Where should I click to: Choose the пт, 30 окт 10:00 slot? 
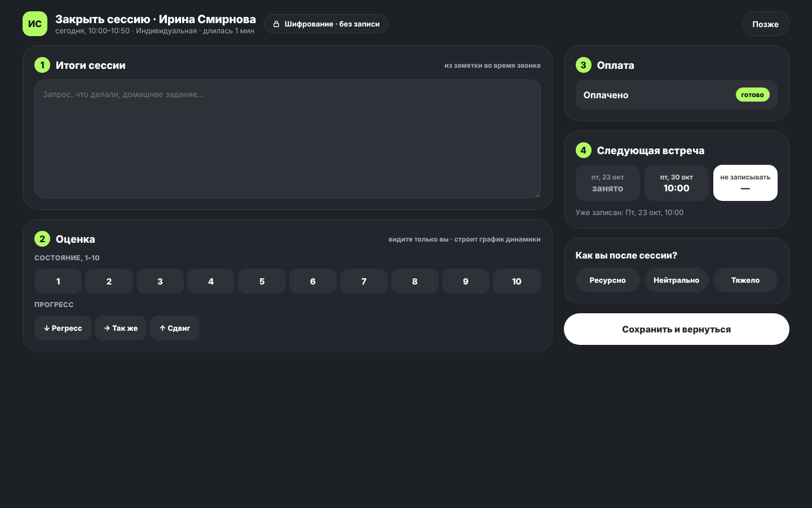pos(677,183)
